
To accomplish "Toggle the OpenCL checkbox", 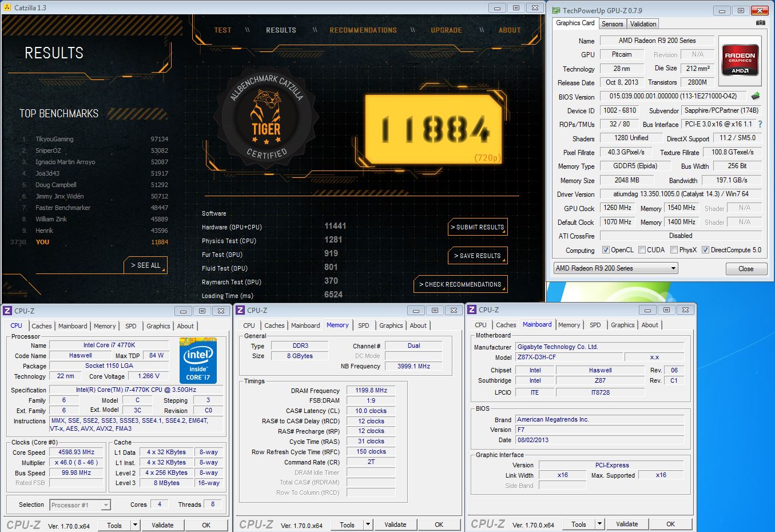I will point(606,250).
